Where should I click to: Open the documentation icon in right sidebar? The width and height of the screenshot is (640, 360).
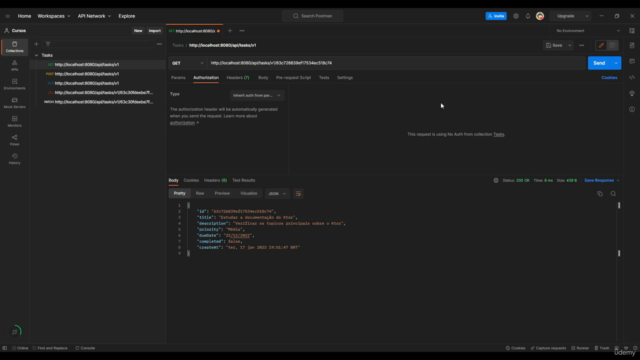click(x=632, y=45)
